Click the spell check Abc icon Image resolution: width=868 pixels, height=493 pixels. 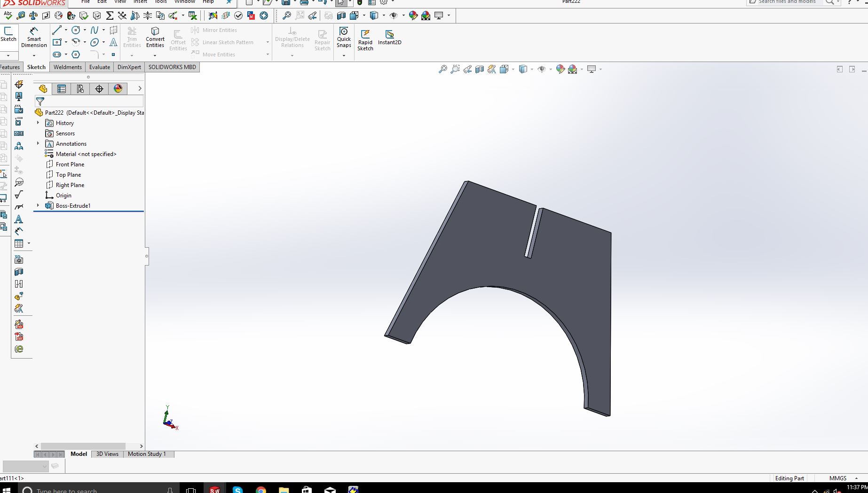(x=8, y=16)
